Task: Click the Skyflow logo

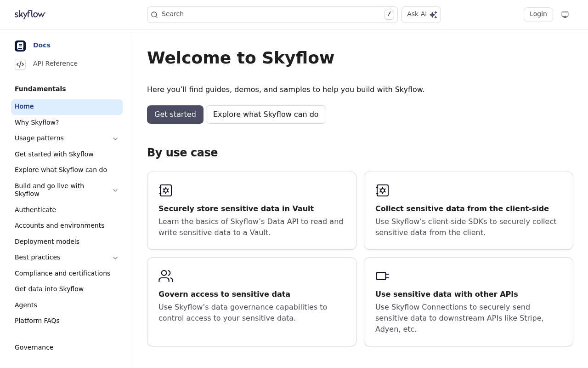Action: point(30,14)
